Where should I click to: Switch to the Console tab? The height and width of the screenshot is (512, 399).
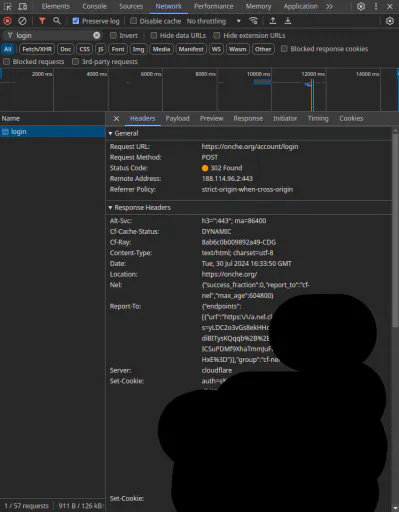tap(94, 6)
